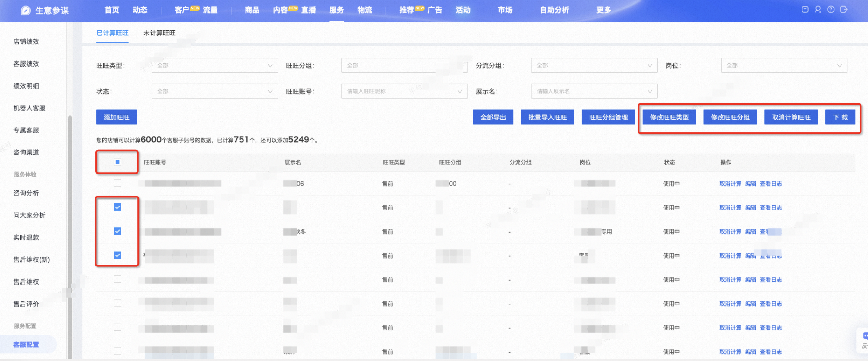Open 首页 in top navigation
This screenshot has width=868, height=361.
(x=112, y=10)
